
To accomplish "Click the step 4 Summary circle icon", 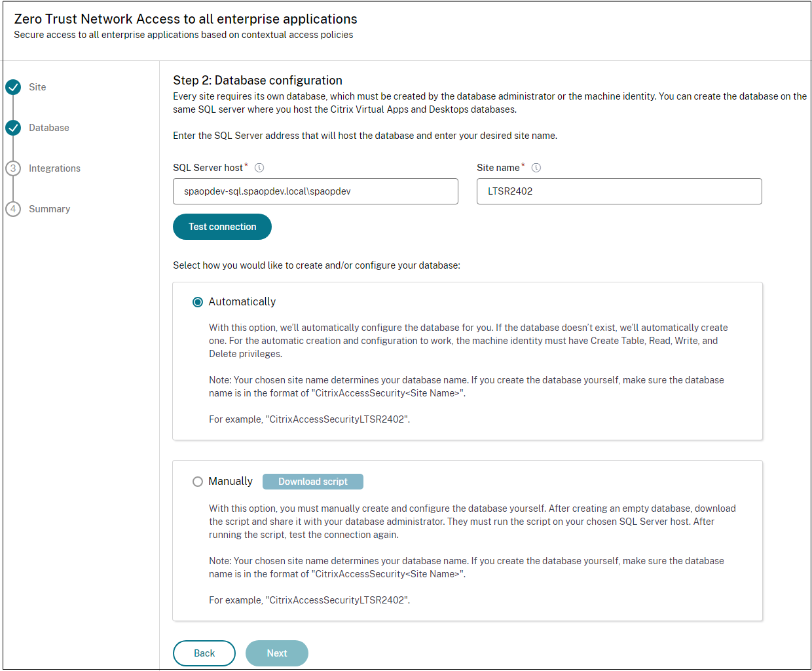I will [13, 209].
